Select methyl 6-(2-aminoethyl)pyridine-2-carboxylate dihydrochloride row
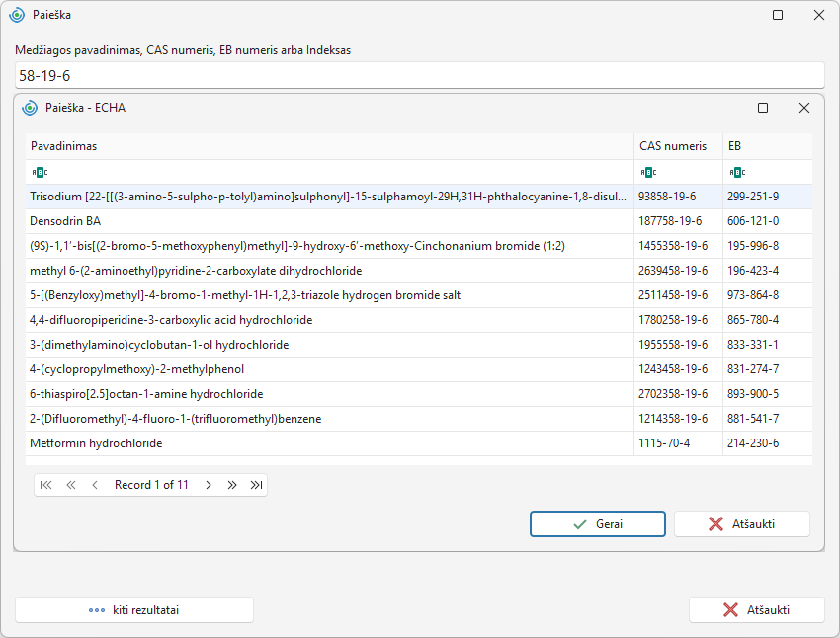The width and height of the screenshot is (840, 638). coord(419,271)
